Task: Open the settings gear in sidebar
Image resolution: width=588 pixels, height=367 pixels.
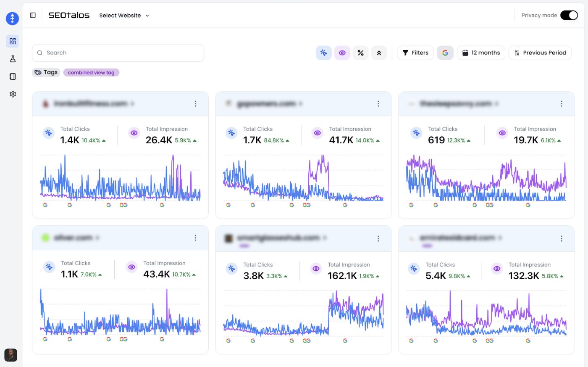Action: point(13,94)
